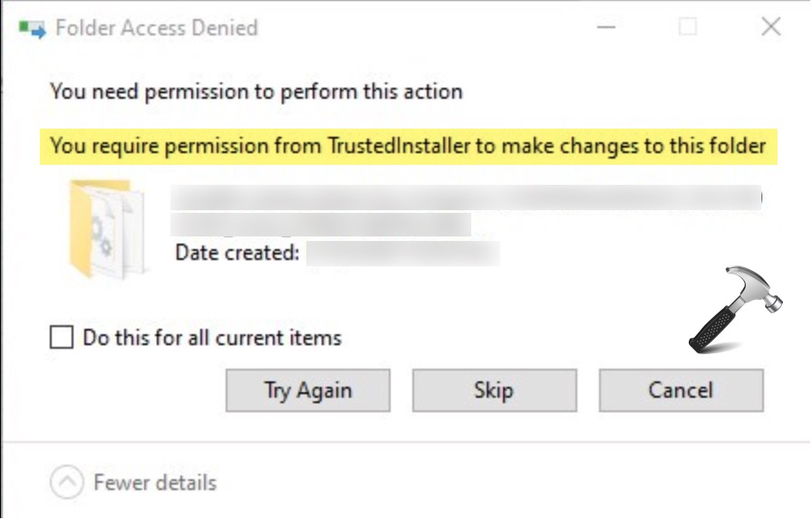Click the "Date created:" label

click(x=237, y=253)
